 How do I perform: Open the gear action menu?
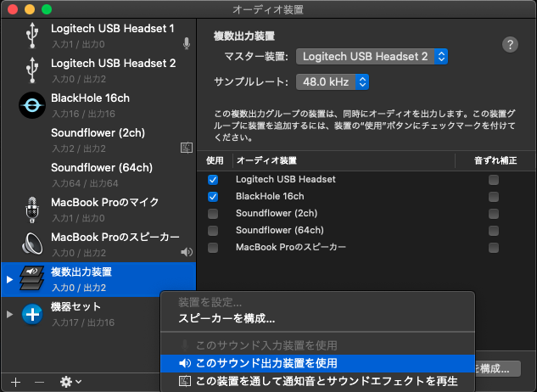coord(70,382)
